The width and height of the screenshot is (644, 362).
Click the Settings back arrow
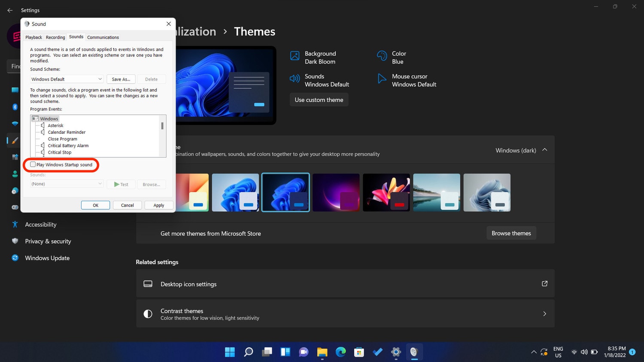(x=10, y=10)
